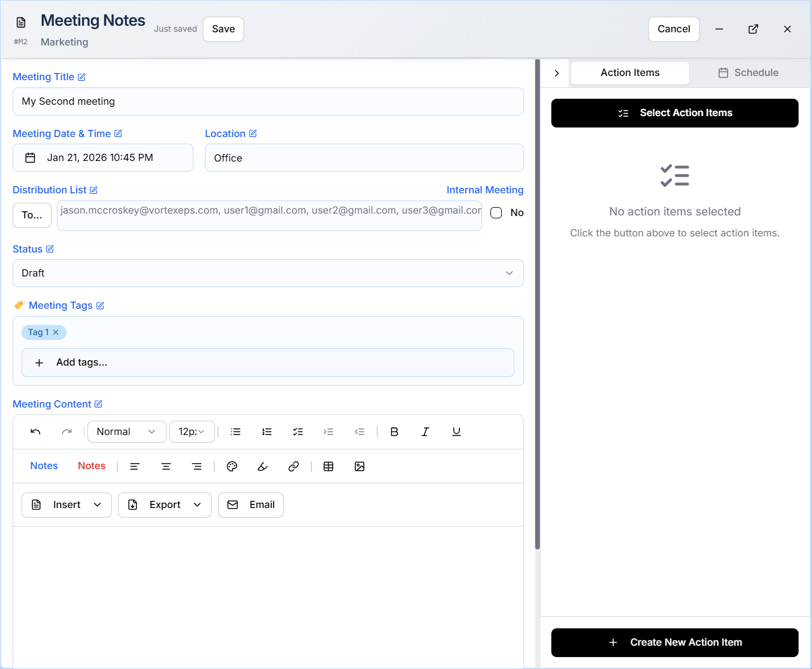The width and height of the screenshot is (812, 669).
Task: Click the redo arrow icon
Action: coord(67,431)
